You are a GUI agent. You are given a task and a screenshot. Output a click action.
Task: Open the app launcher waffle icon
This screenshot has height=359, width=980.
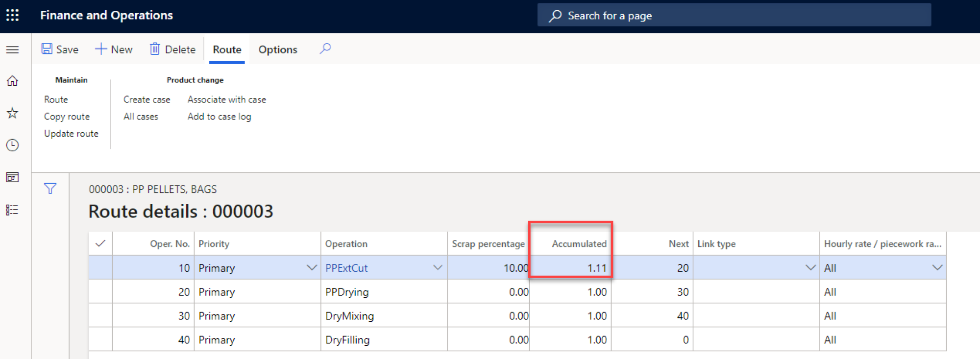tap(12, 15)
